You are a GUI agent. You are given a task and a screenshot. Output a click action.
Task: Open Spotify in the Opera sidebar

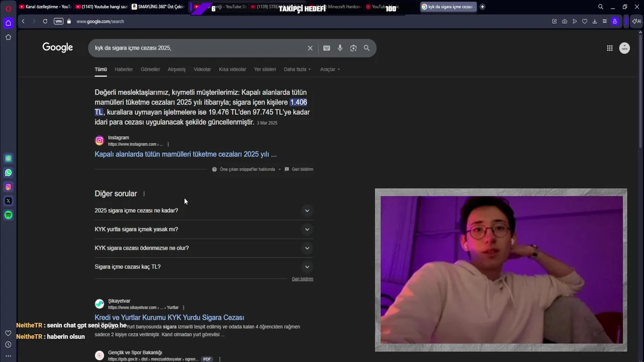pyautogui.click(x=8, y=215)
